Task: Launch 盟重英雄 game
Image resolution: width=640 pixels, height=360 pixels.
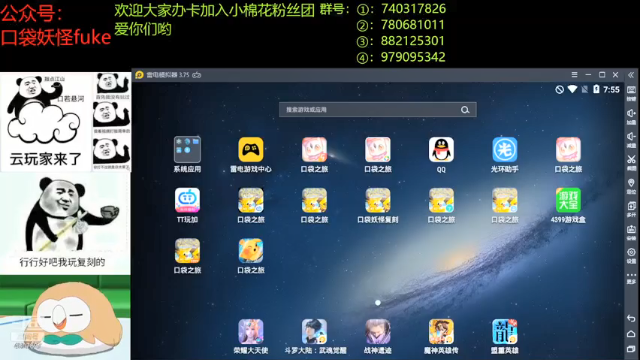Action: pos(504,331)
